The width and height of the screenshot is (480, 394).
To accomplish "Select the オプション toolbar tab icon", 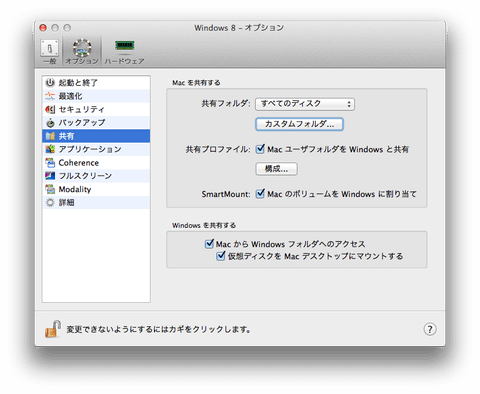I will (x=82, y=48).
